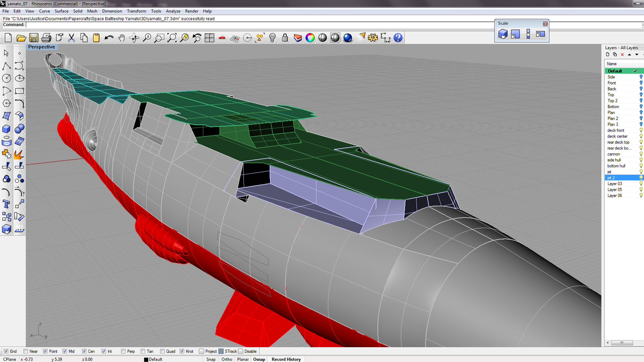Click the Scale 1D icon in Scale toolbar
This screenshot has width=644, height=362.
[x=528, y=34]
